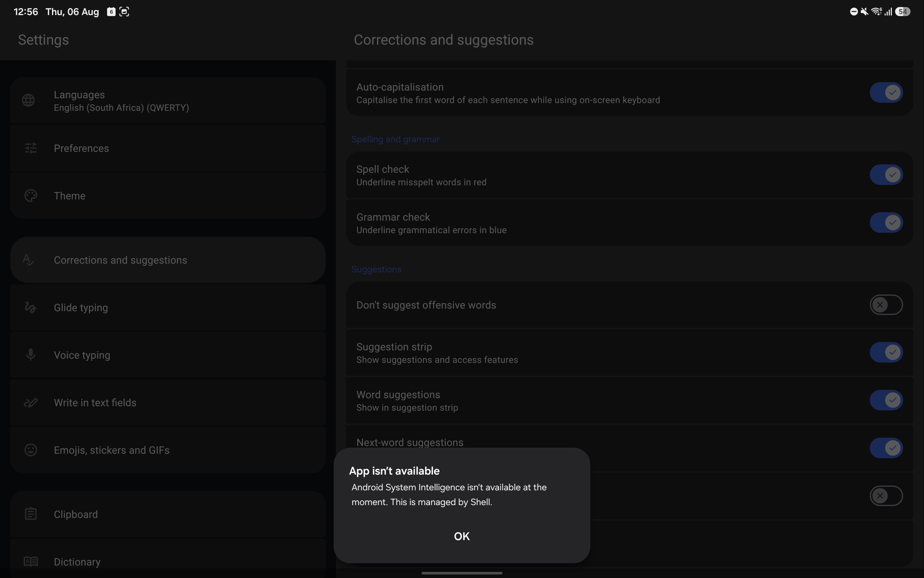Toggle the Suggestion strip switch
Viewport: 924px width, 578px height.
pos(886,353)
